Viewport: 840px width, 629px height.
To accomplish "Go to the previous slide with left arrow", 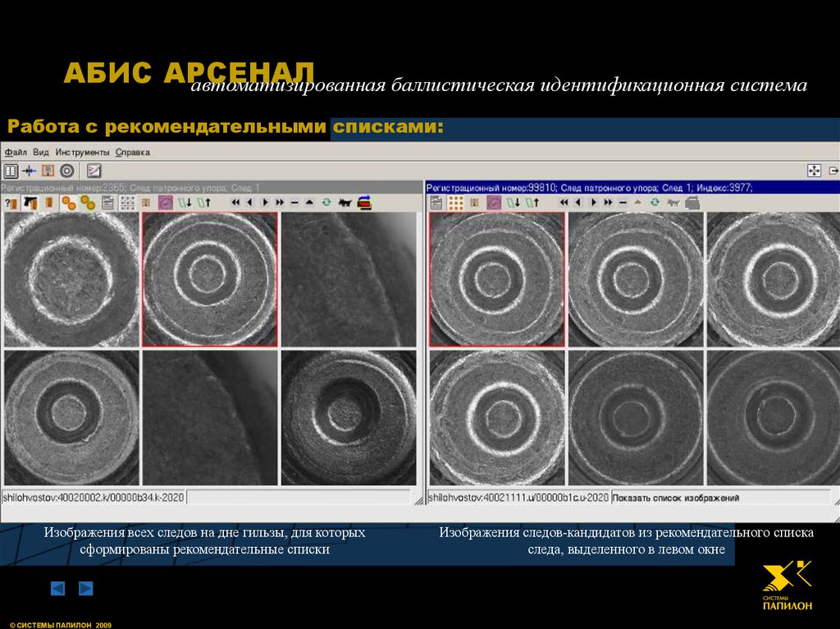I will [57, 588].
